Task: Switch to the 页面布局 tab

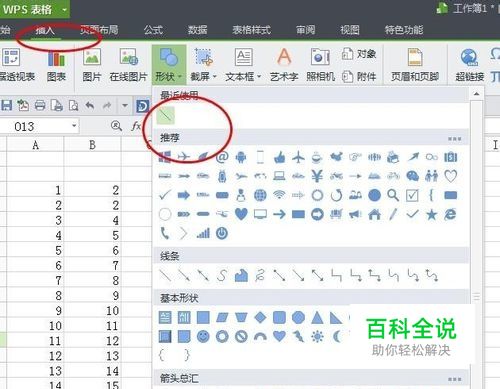Action: pyautogui.click(x=99, y=30)
